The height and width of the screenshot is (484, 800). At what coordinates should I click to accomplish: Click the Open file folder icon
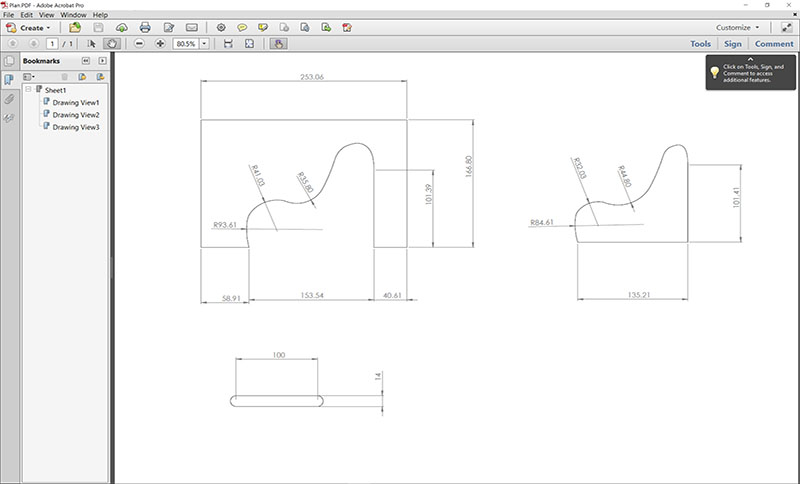[x=75, y=28]
